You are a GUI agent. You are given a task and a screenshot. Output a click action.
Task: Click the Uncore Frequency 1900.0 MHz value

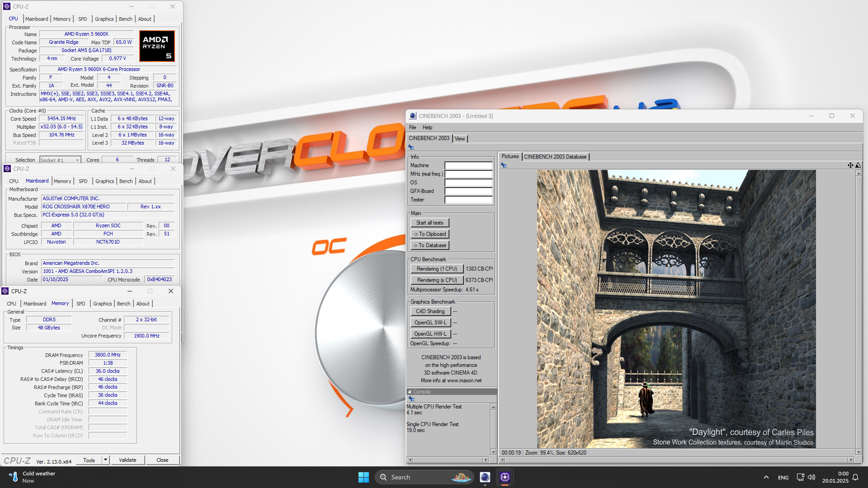point(146,336)
